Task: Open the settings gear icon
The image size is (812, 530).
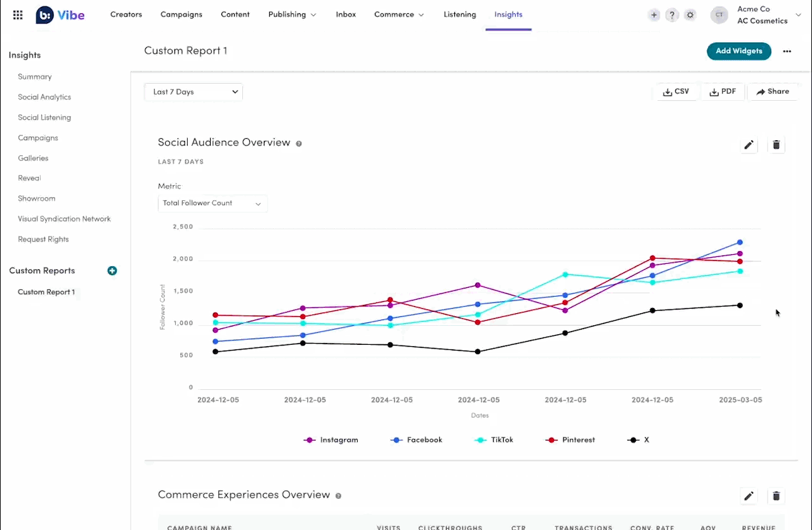Action: [x=690, y=15]
